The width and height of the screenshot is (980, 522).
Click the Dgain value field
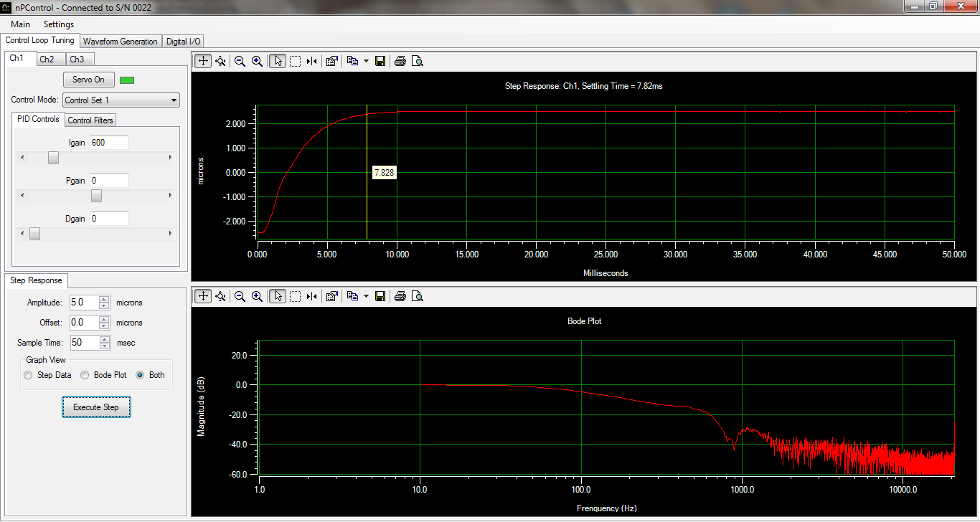click(x=109, y=218)
